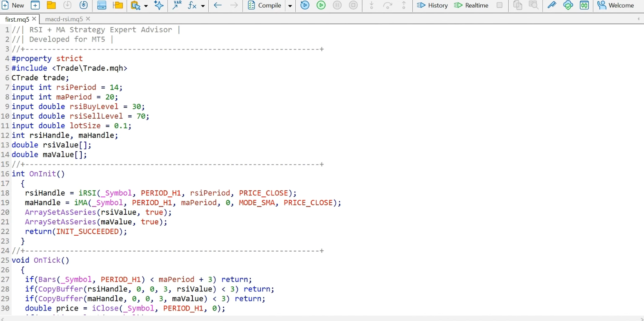Viewport: 644px width, 321px height.
Task: Open the folder icon in toolbar
Action: (x=51, y=5)
